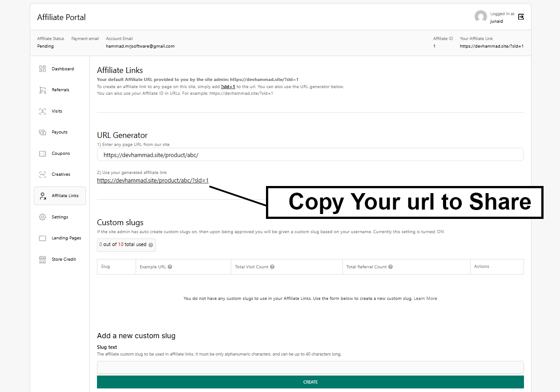560x392 pixels.
Task: Open the generated affiliate link
Action: tap(153, 181)
